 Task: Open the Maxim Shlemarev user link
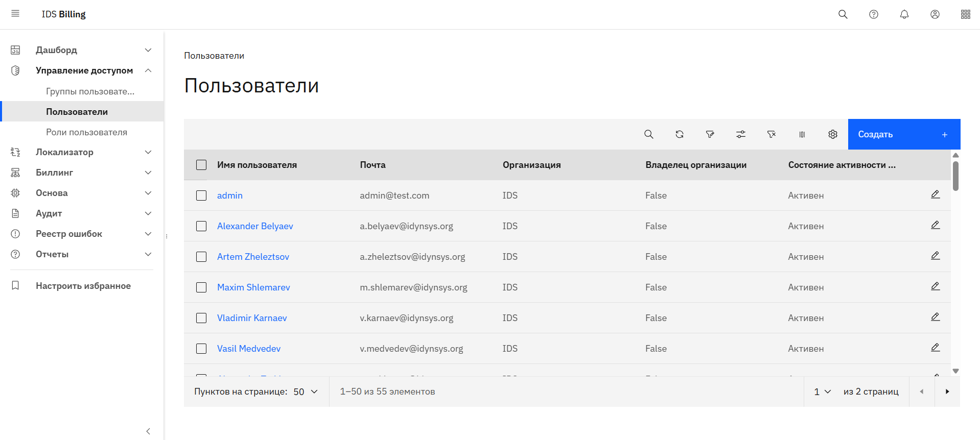pyautogui.click(x=253, y=287)
